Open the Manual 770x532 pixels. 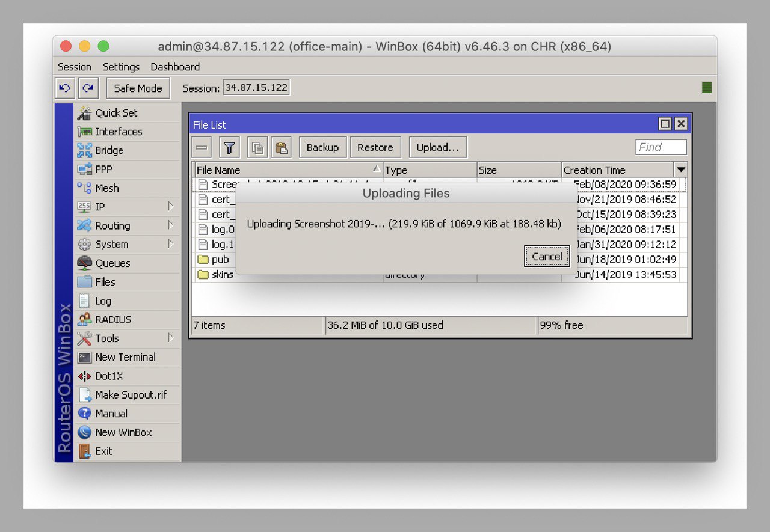click(x=127, y=413)
